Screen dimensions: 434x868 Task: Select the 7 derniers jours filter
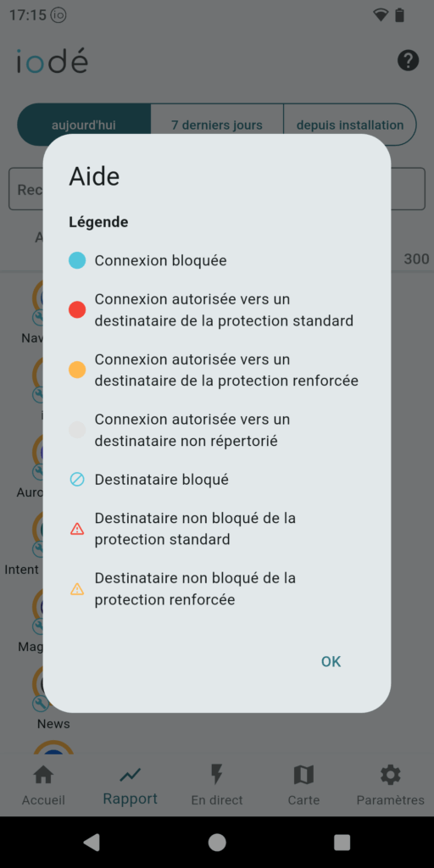(x=217, y=125)
